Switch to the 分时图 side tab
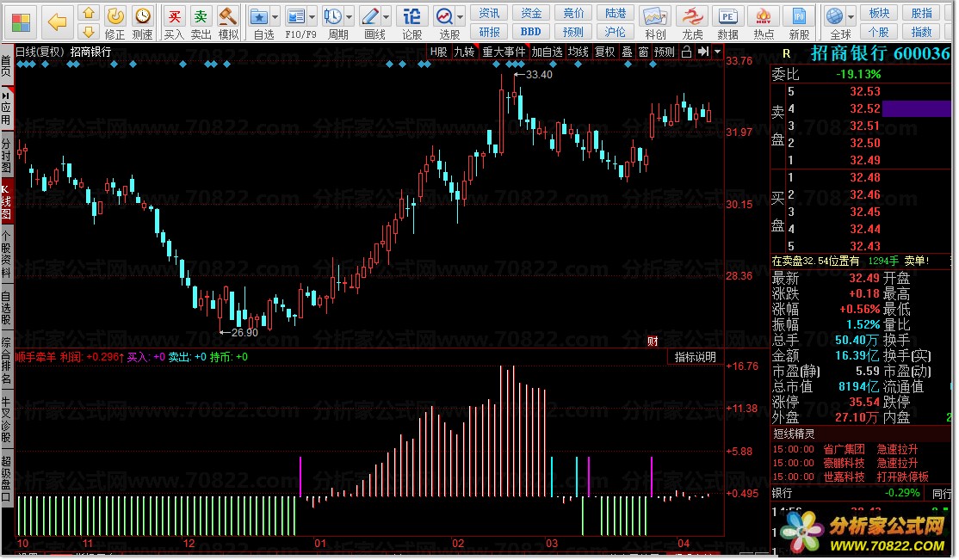This screenshot has height=560, width=959. [6, 156]
